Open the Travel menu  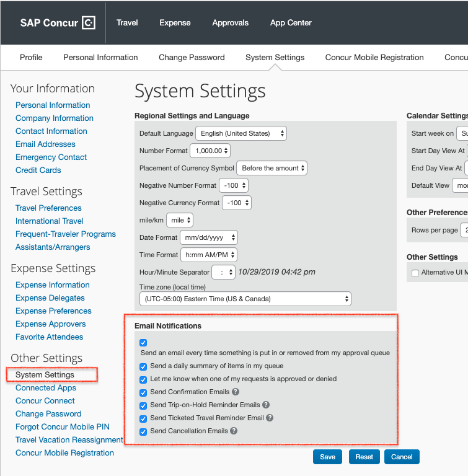click(127, 23)
